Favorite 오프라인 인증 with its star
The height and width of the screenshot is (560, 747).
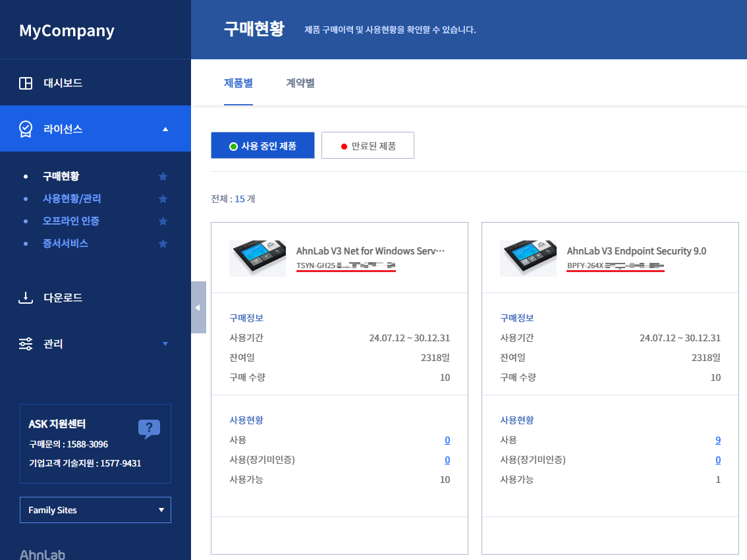[163, 221]
